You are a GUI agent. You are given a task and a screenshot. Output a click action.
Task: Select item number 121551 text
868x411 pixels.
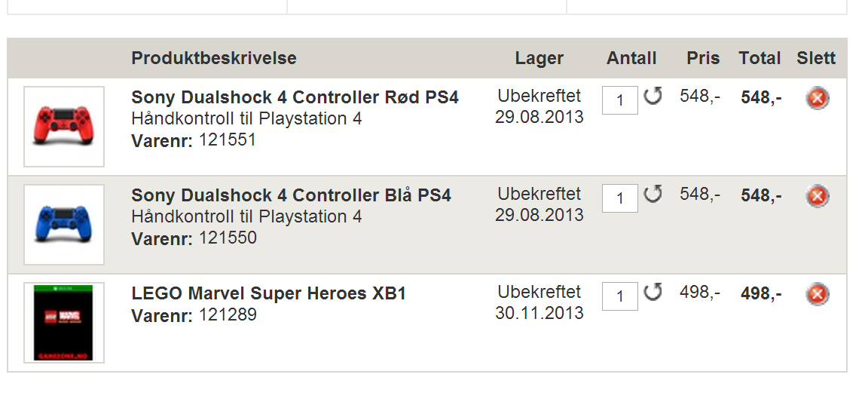coord(228,140)
